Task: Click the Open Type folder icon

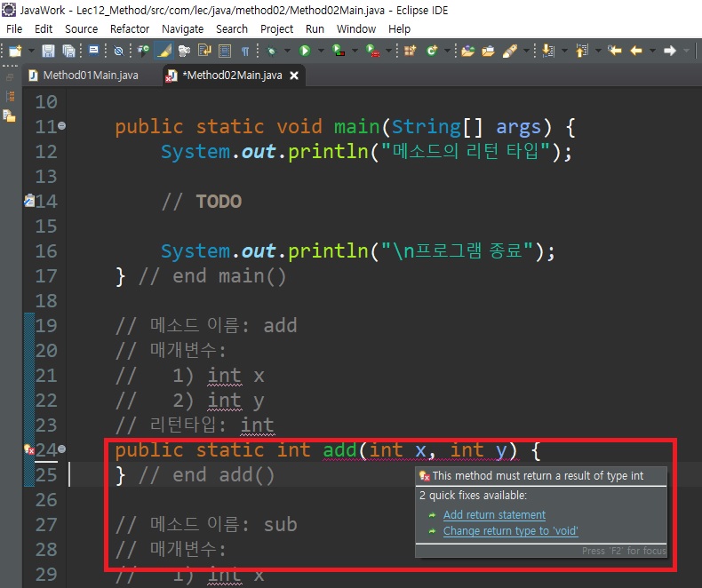Action: point(467,51)
